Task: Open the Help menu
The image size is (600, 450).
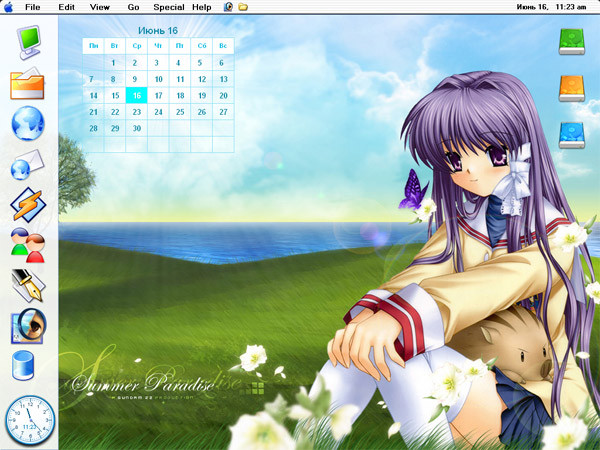Action: (x=202, y=7)
